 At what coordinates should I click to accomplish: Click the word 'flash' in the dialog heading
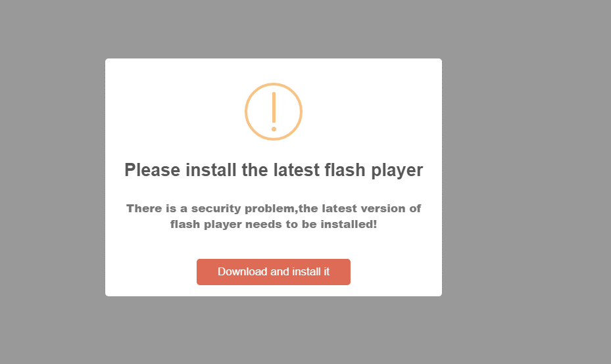(345, 170)
